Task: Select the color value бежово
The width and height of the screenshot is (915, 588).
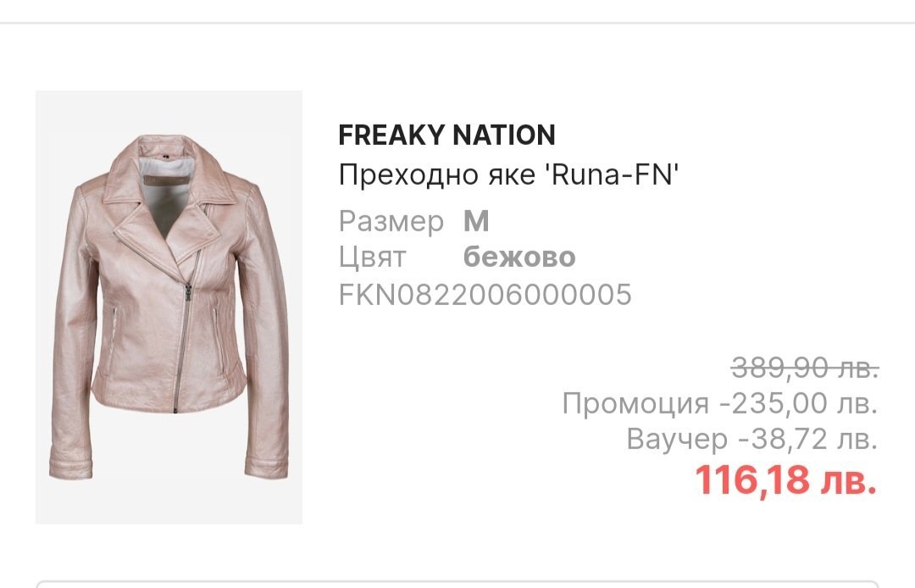Action: click(x=519, y=257)
